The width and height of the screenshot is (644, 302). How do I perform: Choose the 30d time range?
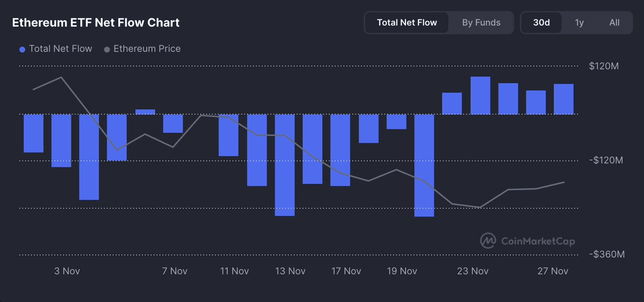point(541,23)
